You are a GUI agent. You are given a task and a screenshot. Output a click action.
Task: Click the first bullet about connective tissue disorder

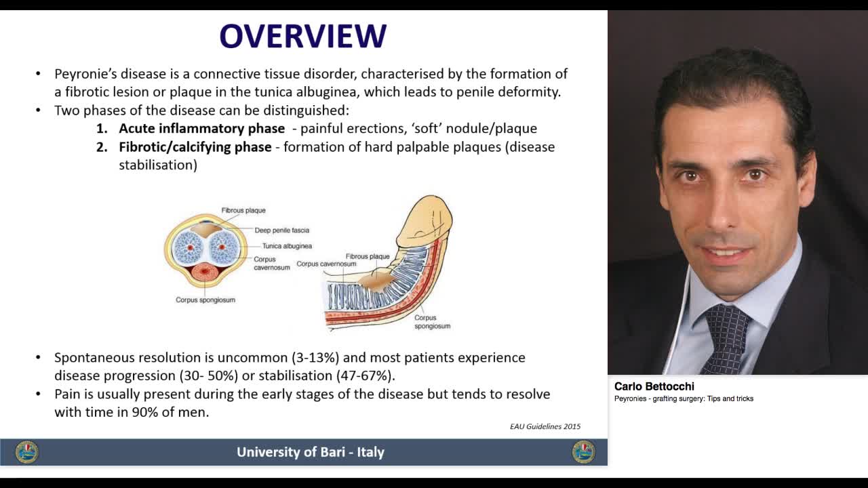click(x=311, y=83)
